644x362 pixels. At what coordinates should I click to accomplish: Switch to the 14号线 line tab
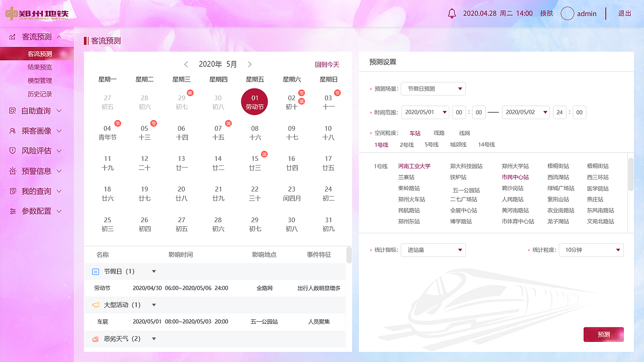click(487, 145)
